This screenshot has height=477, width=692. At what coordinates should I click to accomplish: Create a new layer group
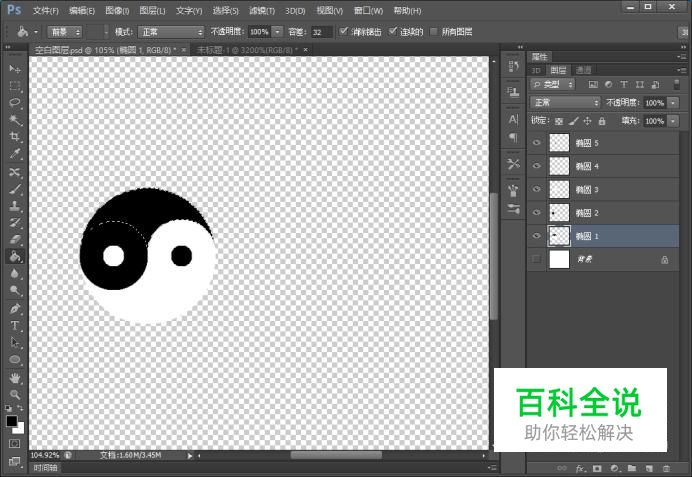tap(632, 469)
